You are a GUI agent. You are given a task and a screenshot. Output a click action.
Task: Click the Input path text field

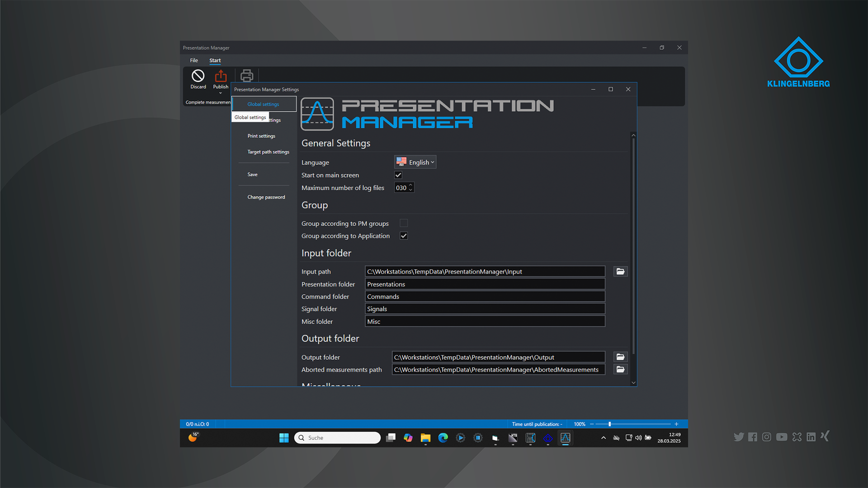pos(485,272)
